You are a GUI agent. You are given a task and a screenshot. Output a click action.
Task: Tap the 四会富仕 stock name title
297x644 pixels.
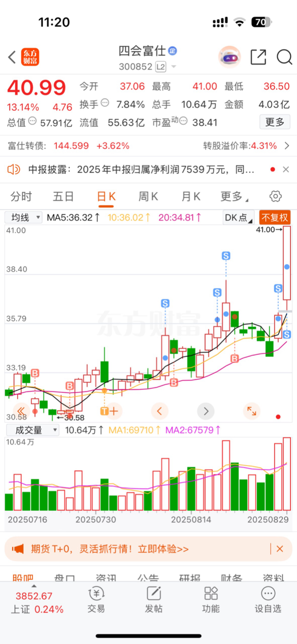coord(142,51)
